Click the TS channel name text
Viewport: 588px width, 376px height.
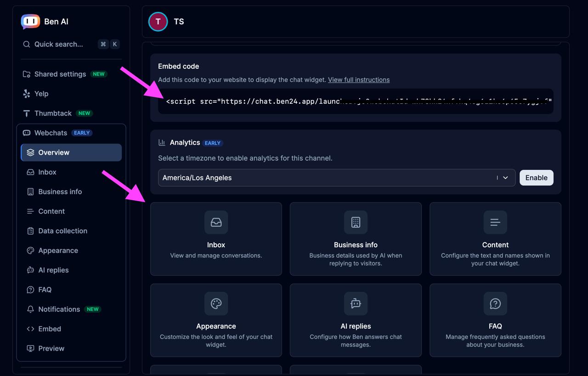pyautogui.click(x=179, y=22)
